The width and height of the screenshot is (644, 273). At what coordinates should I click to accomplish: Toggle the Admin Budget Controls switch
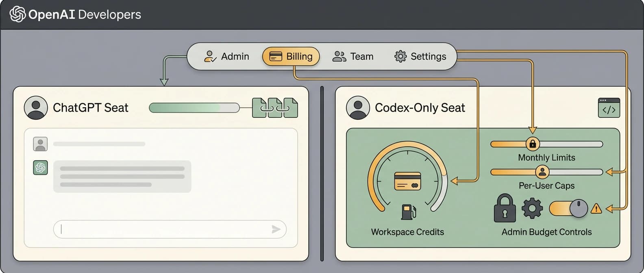568,208
